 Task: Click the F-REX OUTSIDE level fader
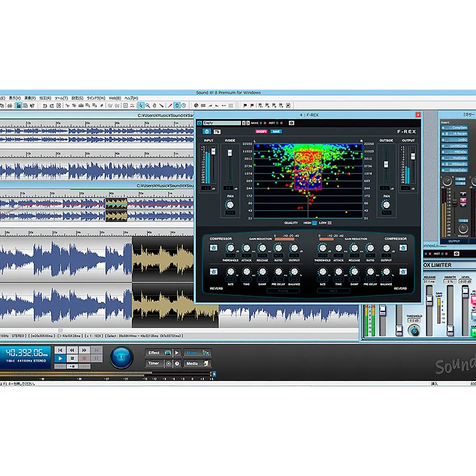386,164
